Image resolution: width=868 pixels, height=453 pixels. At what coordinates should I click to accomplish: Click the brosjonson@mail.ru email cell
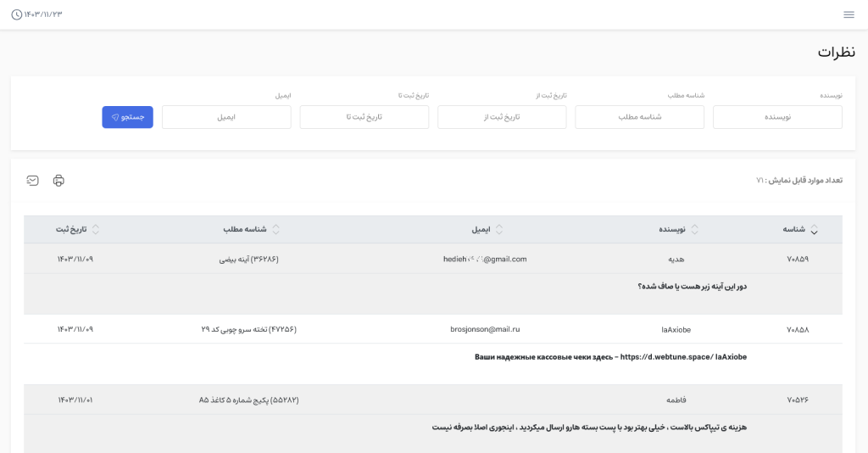point(485,329)
